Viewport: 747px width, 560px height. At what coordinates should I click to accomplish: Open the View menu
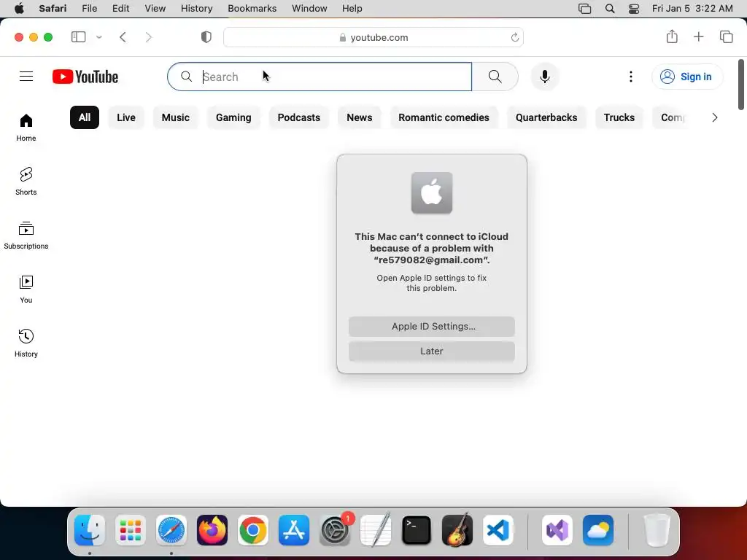point(155,9)
